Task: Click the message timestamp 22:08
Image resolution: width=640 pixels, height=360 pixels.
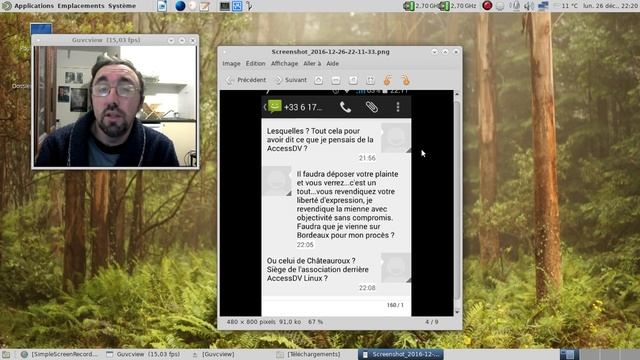Action: tap(367, 288)
